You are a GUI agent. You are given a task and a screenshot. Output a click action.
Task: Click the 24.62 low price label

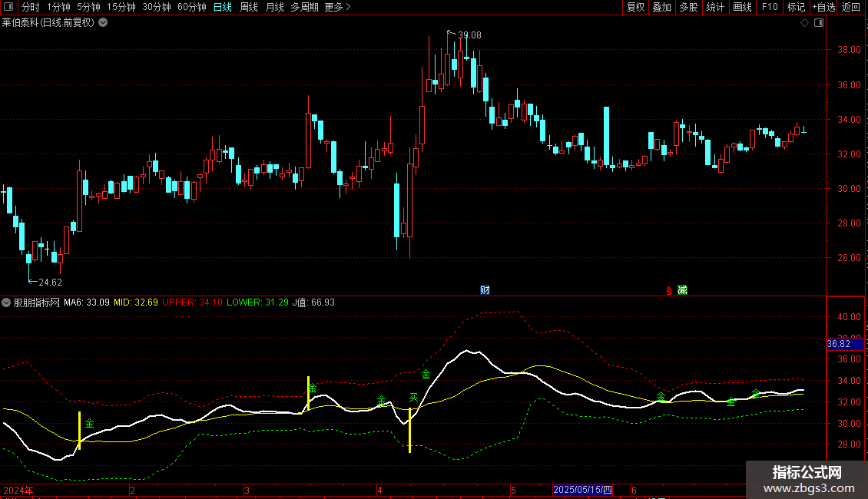tap(51, 283)
